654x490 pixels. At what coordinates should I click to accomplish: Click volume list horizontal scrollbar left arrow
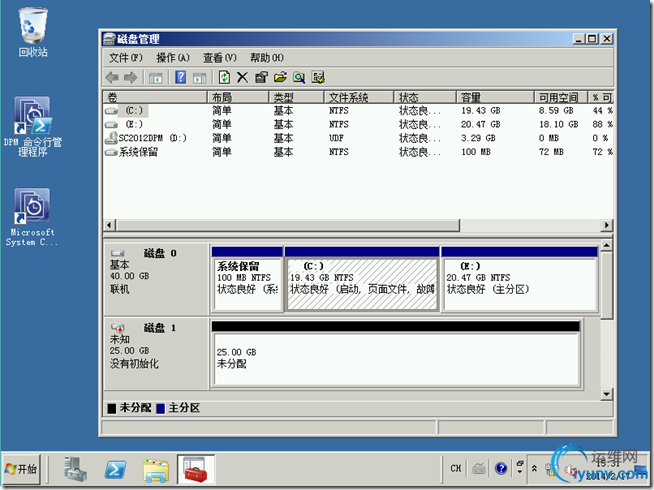[109, 225]
